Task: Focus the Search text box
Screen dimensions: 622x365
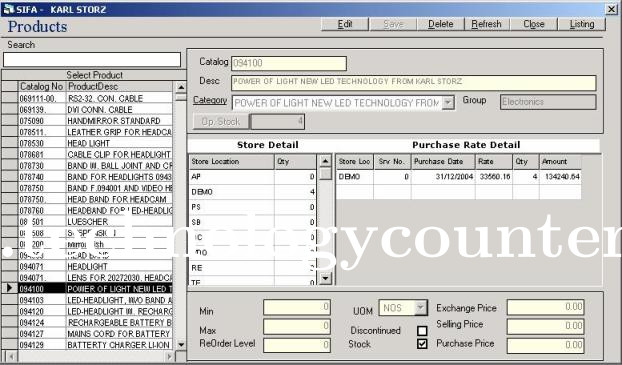Action: coord(92,60)
